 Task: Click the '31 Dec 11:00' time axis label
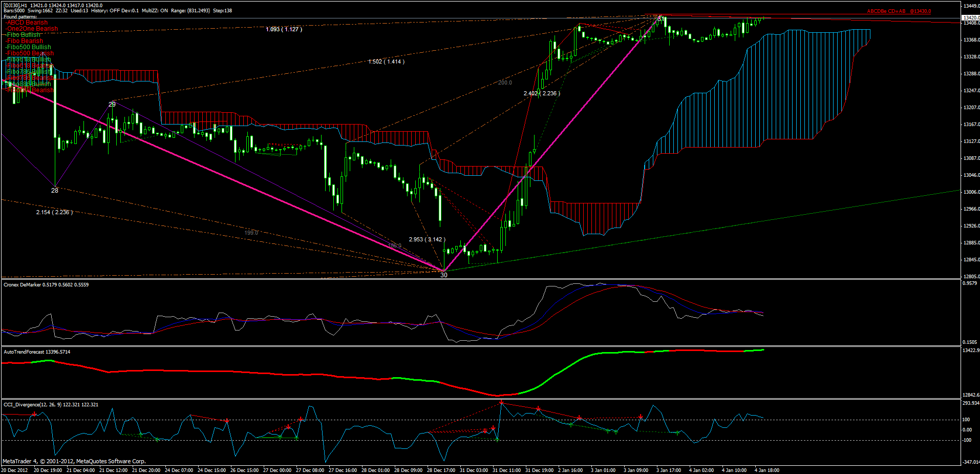click(506, 470)
